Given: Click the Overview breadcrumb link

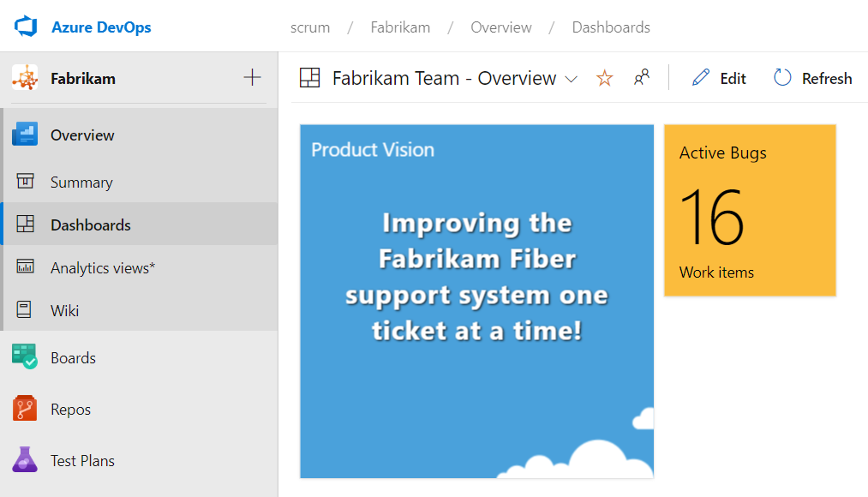Looking at the screenshot, I should pos(501,27).
